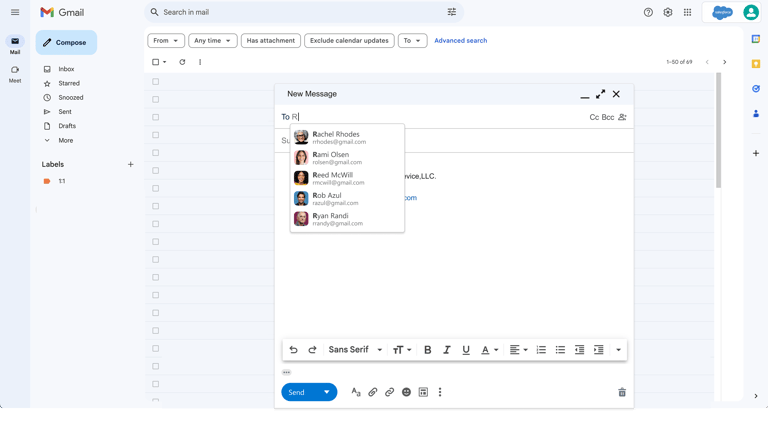Tick the select all messages checkbox

tap(155, 62)
